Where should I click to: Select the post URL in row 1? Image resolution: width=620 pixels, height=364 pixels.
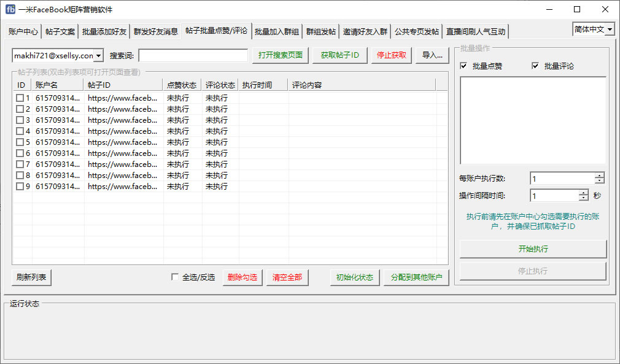tap(123, 98)
